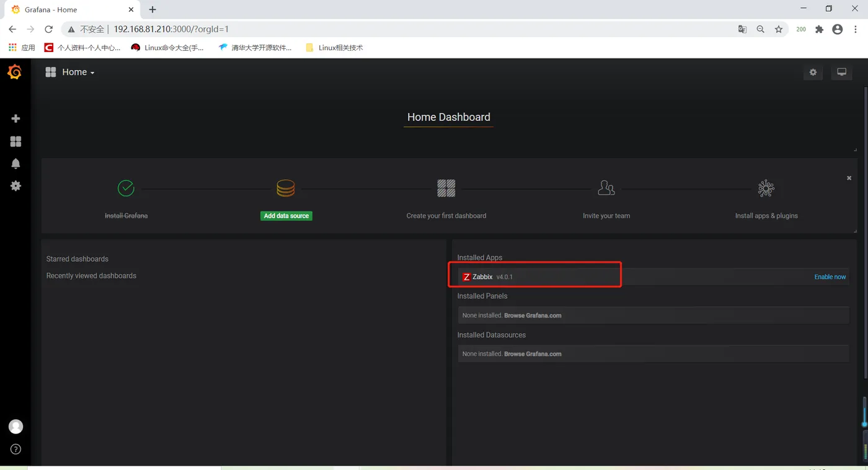Dismiss the getting started panel
Viewport: 868px width, 470px height.
849,178
